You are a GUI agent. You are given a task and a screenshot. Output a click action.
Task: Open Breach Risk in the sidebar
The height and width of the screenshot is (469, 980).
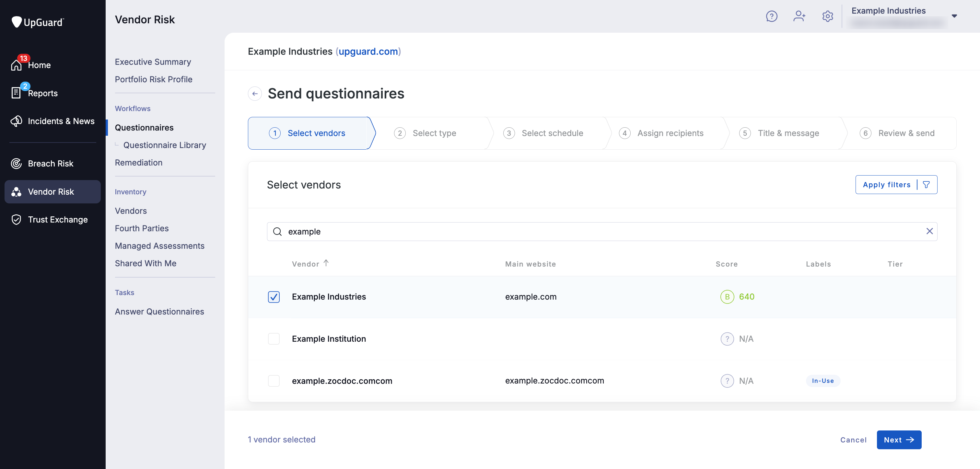coord(16,164)
